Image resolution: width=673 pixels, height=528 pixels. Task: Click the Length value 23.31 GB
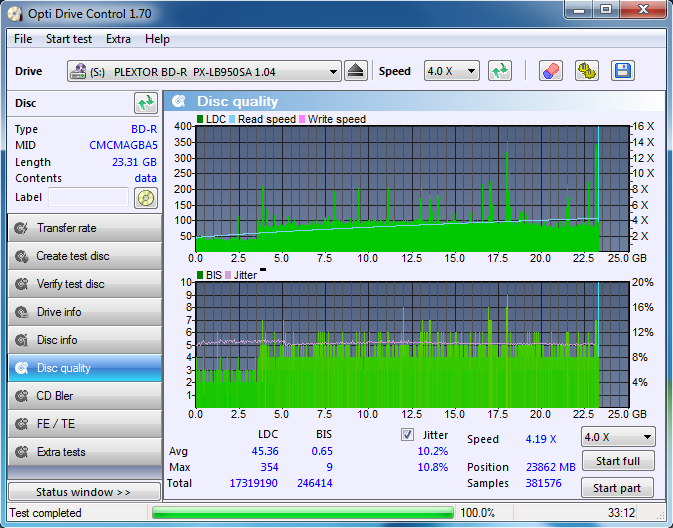point(134,162)
